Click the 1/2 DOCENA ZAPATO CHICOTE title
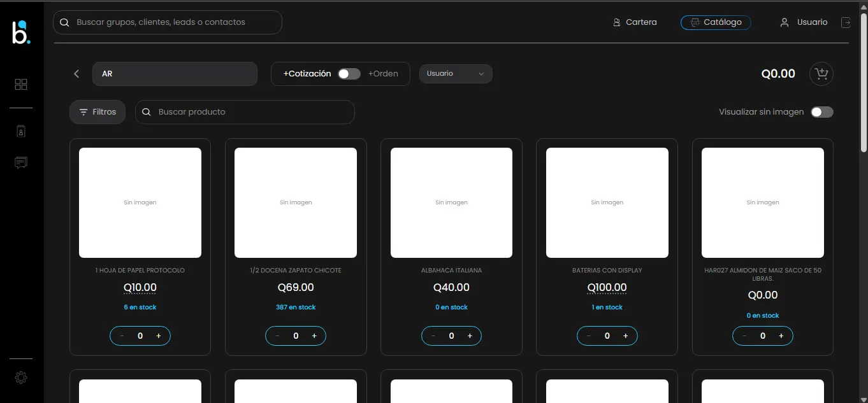Image resolution: width=868 pixels, height=403 pixels. (x=296, y=271)
